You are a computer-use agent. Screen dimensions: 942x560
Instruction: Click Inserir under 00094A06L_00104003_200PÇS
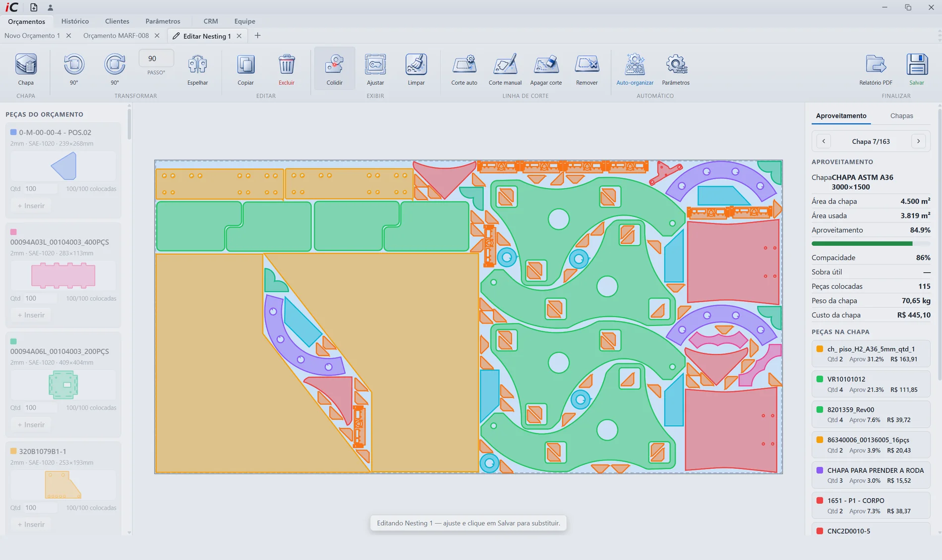[31, 425]
